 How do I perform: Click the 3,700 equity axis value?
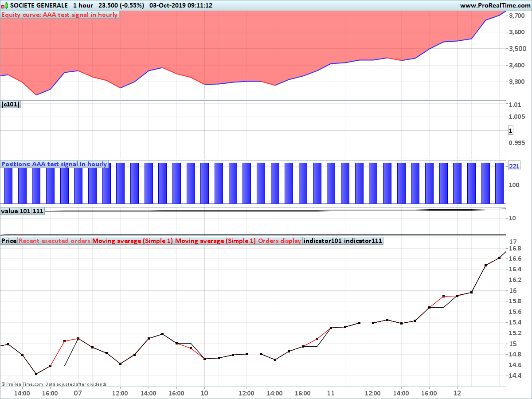[x=517, y=16]
